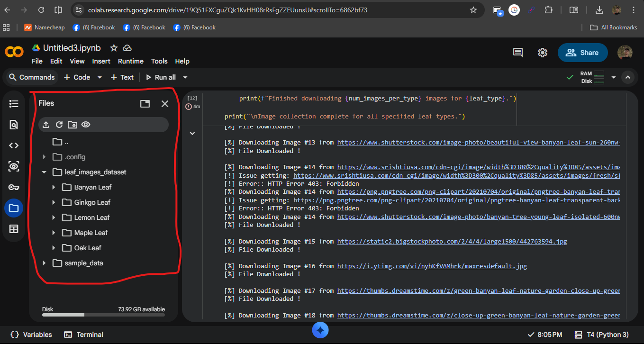The image size is (644, 344).
Task: Toggle visibility of hidden files with eye icon
Action: [x=85, y=125]
